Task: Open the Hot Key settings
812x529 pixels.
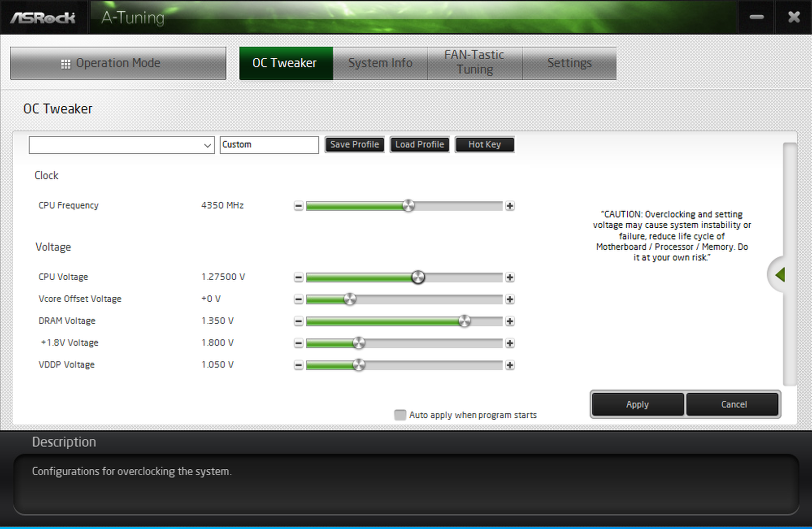Action: click(x=485, y=144)
